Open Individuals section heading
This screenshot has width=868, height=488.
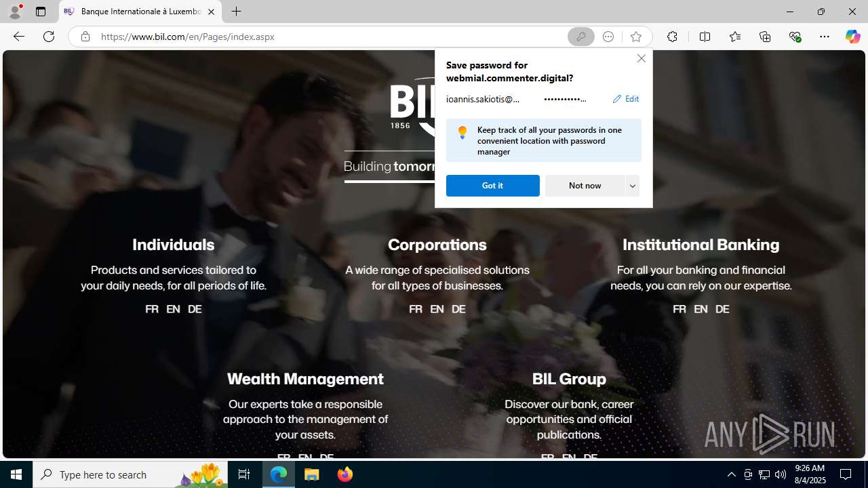pyautogui.click(x=173, y=245)
